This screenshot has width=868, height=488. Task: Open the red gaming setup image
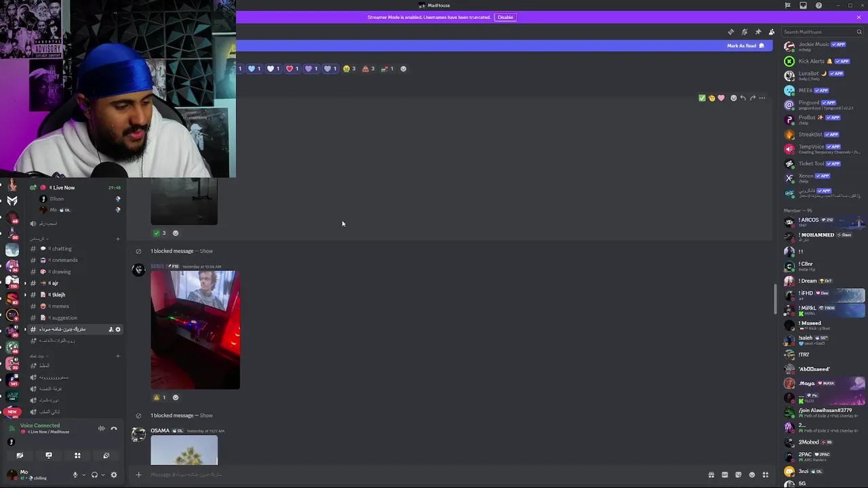point(195,330)
